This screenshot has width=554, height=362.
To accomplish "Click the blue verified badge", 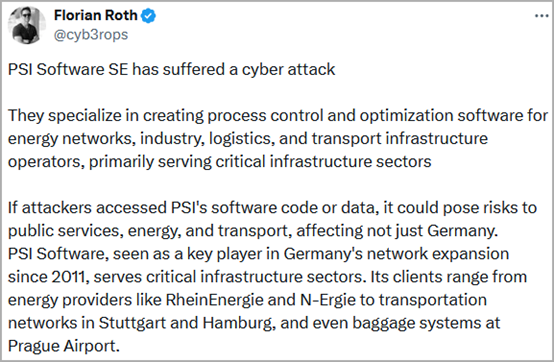I will tap(149, 16).
